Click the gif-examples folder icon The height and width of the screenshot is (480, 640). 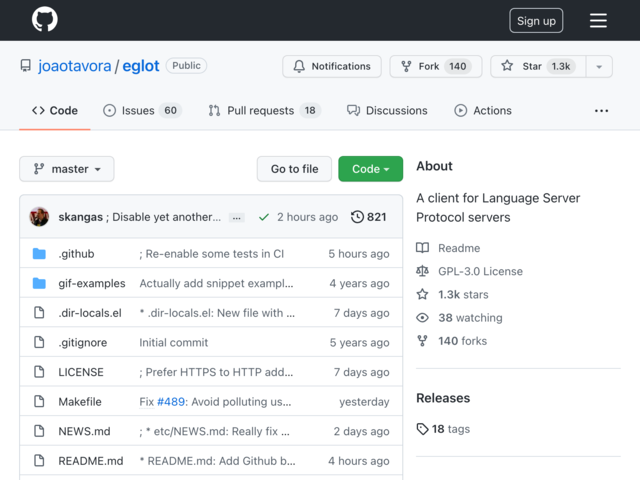point(39,283)
